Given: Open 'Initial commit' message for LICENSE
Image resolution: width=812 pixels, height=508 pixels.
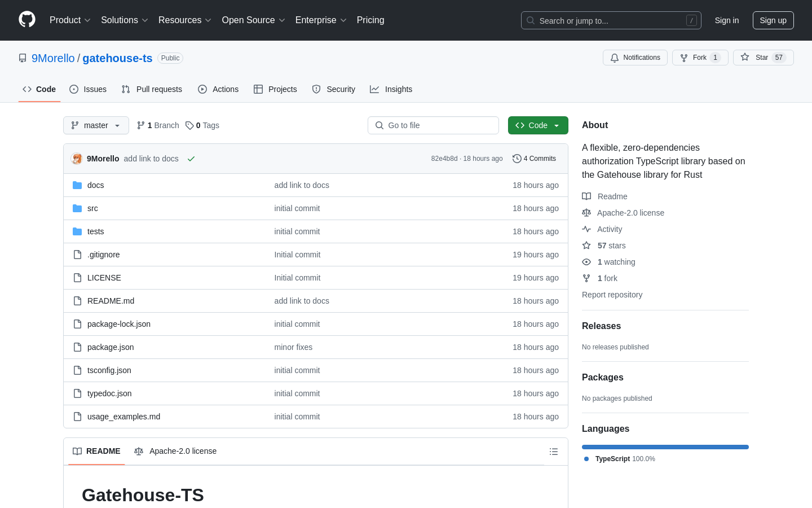Looking at the screenshot, I should [297, 278].
